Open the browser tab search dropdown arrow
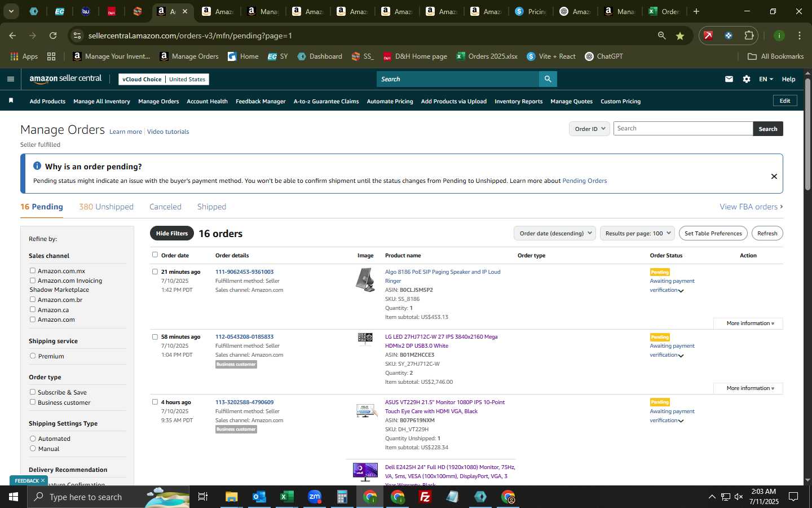Image resolution: width=812 pixels, height=508 pixels. (11, 11)
